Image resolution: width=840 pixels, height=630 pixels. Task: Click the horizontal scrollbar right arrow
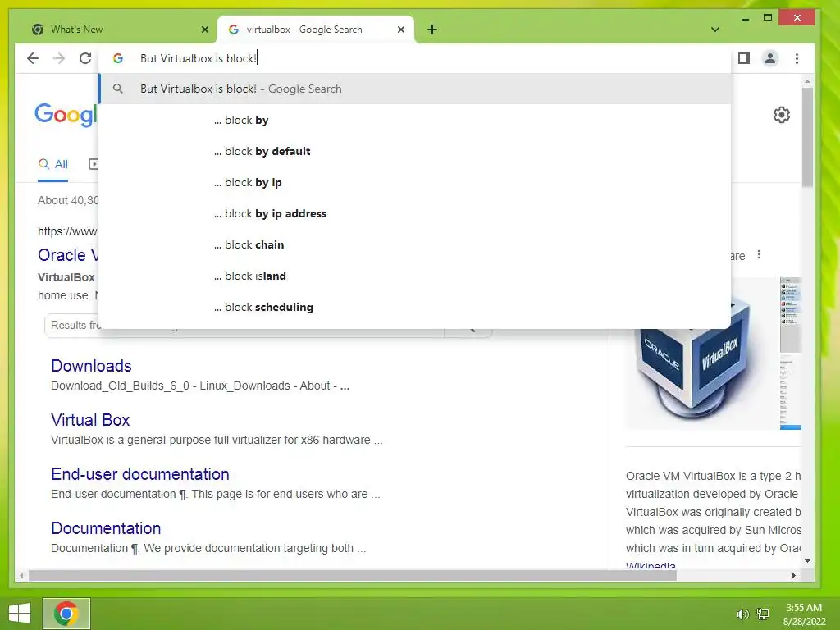[793, 575]
